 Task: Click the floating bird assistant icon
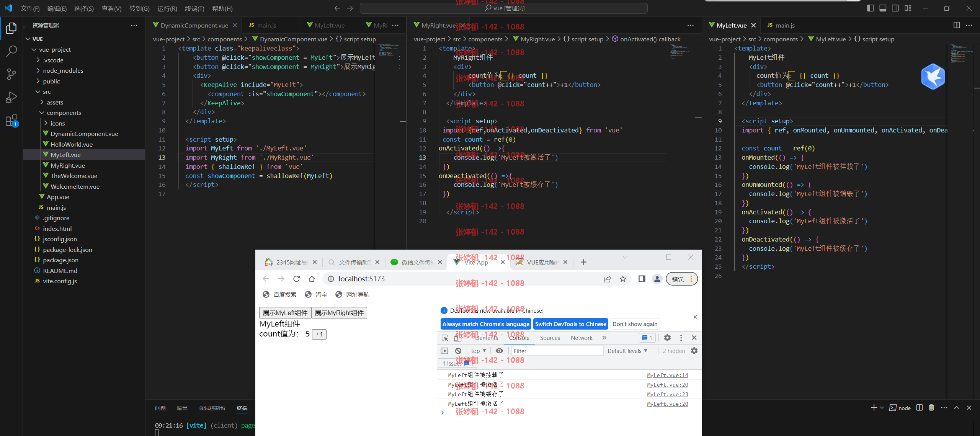933,77
